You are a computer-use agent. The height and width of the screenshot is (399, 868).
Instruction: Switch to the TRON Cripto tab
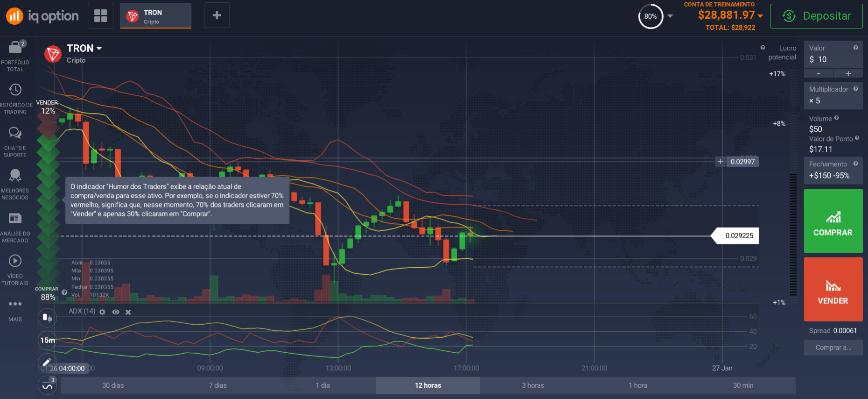(155, 16)
